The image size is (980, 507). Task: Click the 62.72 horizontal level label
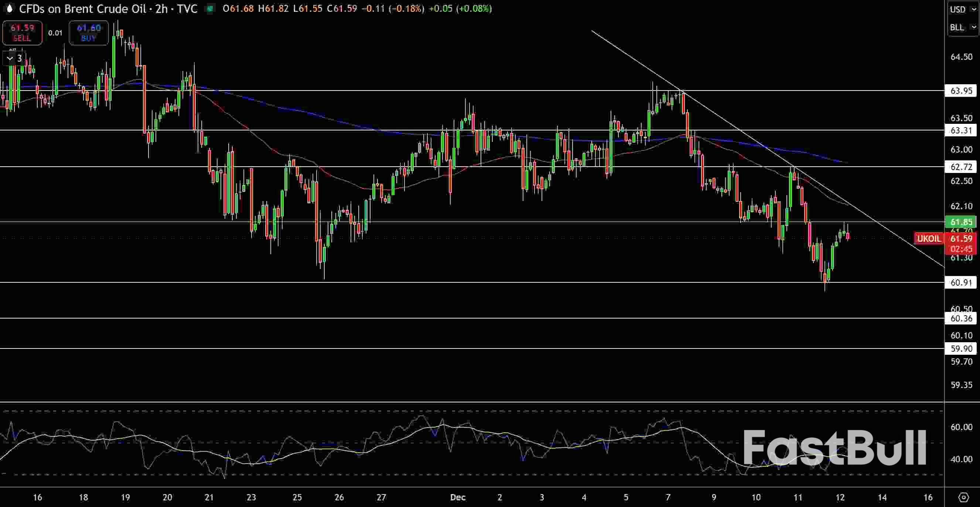[x=962, y=167]
